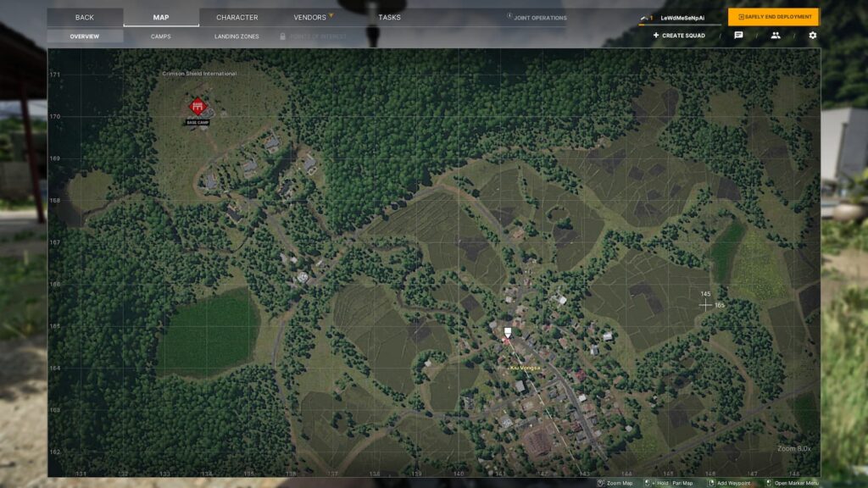Click the Zoom Map mouse hint icon
The height and width of the screenshot is (488, 868).
point(601,483)
